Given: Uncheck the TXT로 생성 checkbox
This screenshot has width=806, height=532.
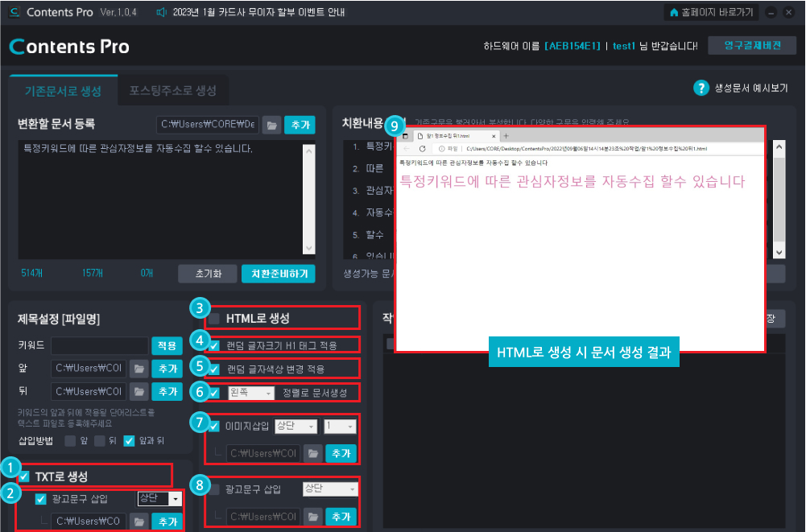Looking at the screenshot, I should tap(24, 477).
